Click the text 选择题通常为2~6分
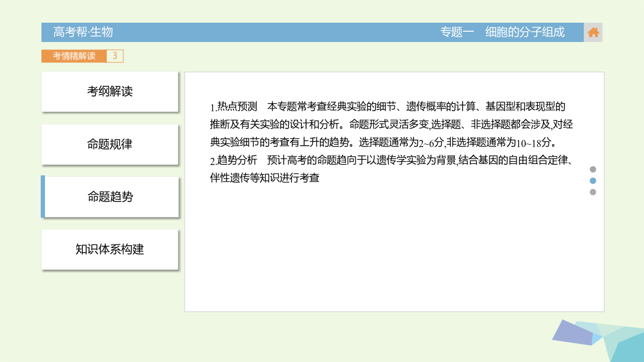Viewport: 644px width, 362px height. click(402, 142)
